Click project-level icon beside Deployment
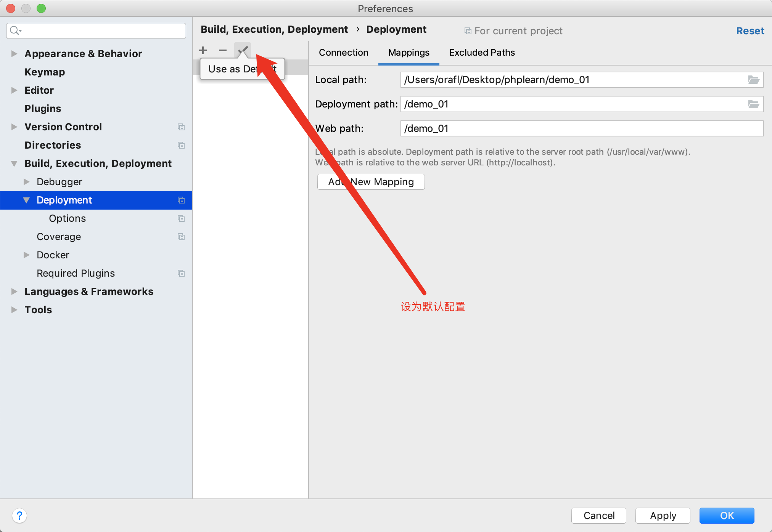This screenshot has width=772, height=532. click(x=181, y=200)
